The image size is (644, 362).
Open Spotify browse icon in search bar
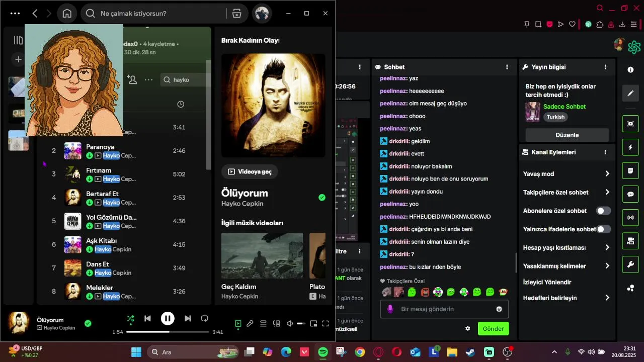[x=236, y=14]
